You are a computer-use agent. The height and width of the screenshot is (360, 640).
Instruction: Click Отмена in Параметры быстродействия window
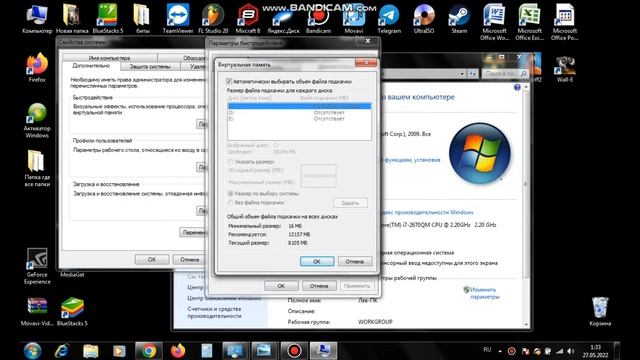pyautogui.click(x=319, y=286)
